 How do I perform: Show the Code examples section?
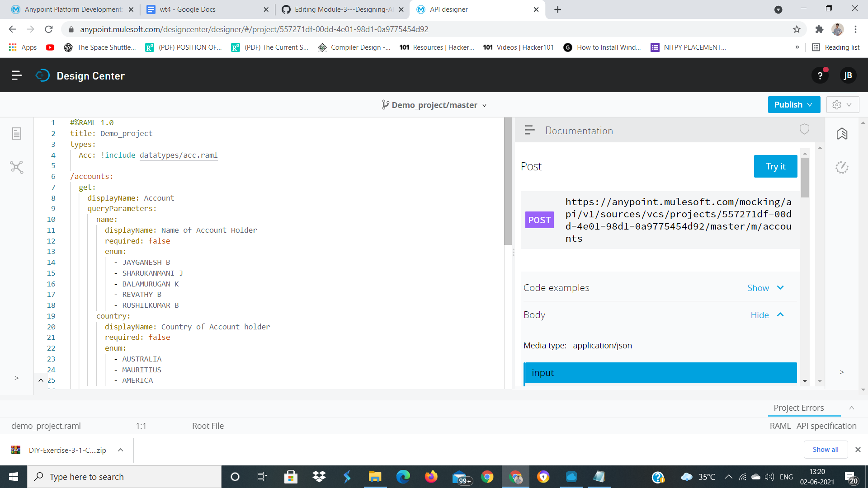point(765,288)
